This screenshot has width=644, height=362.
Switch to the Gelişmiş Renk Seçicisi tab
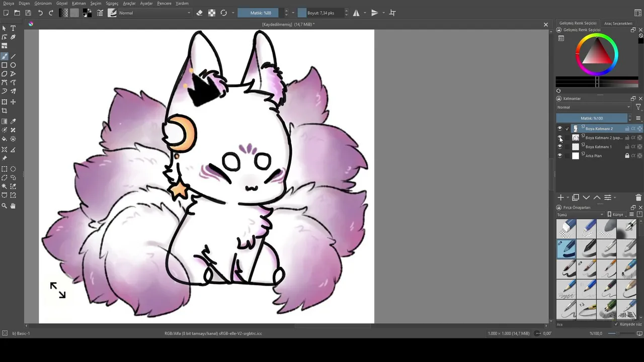pos(578,23)
